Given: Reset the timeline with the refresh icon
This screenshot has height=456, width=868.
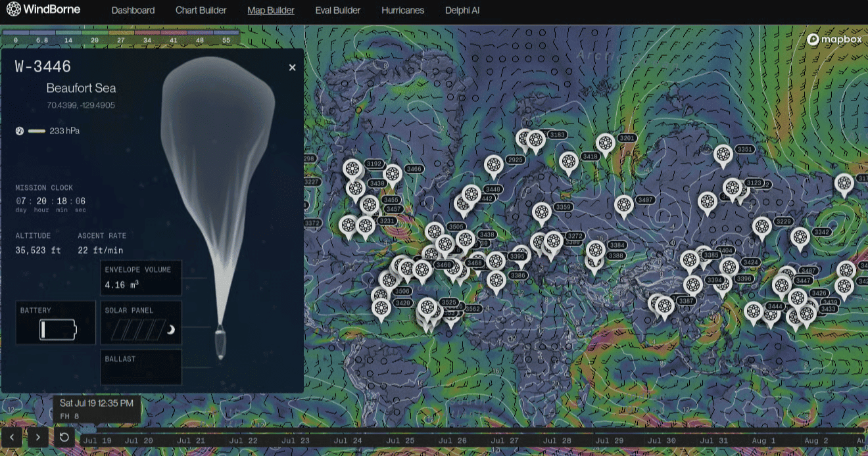Looking at the screenshot, I should point(64,437).
